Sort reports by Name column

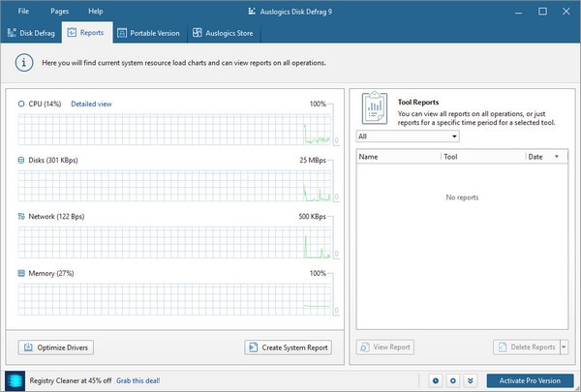point(399,157)
